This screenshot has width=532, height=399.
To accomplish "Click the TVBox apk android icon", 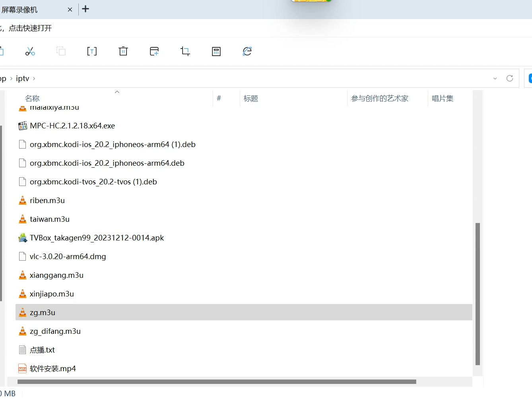I will [23, 238].
